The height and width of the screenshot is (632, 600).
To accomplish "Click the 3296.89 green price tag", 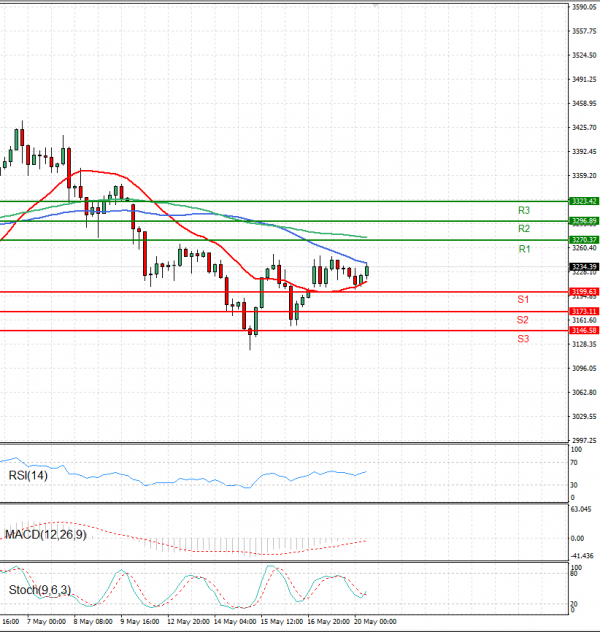I will pos(582,221).
